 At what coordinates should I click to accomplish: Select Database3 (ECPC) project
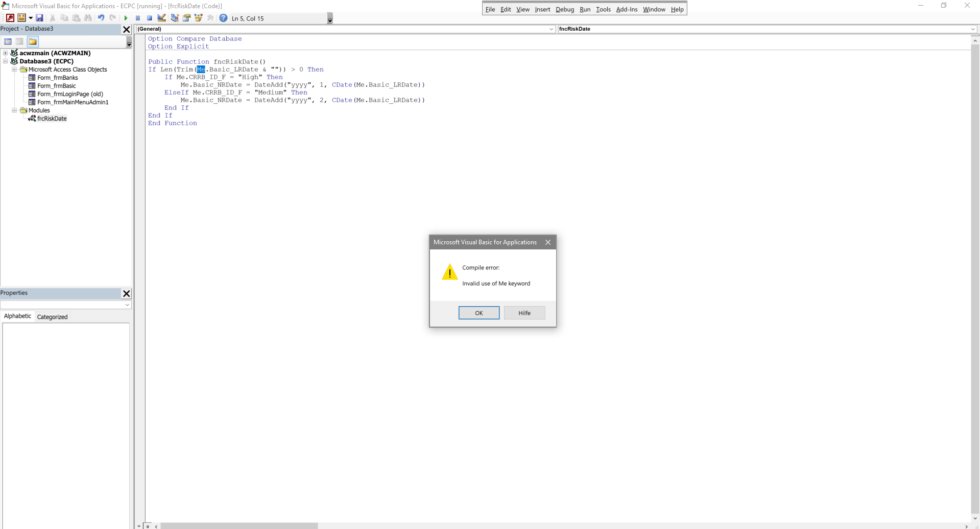pyautogui.click(x=46, y=61)
